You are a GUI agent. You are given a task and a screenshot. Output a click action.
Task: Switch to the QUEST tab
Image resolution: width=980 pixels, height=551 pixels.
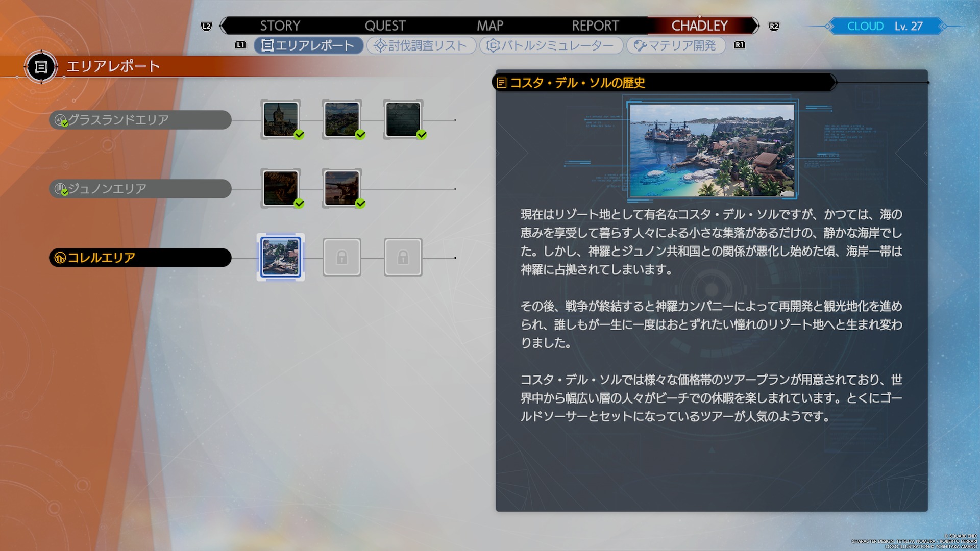[385, 26]
